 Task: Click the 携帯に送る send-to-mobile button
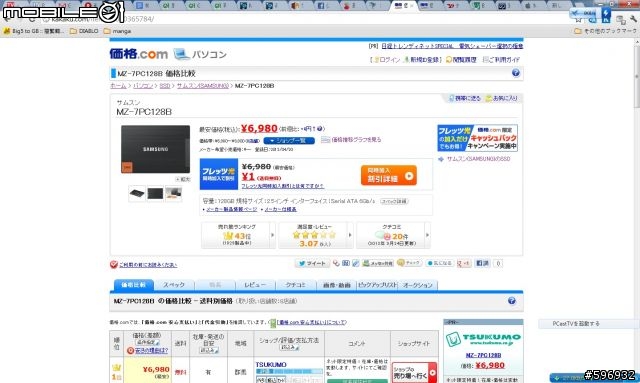click(464, 98)
